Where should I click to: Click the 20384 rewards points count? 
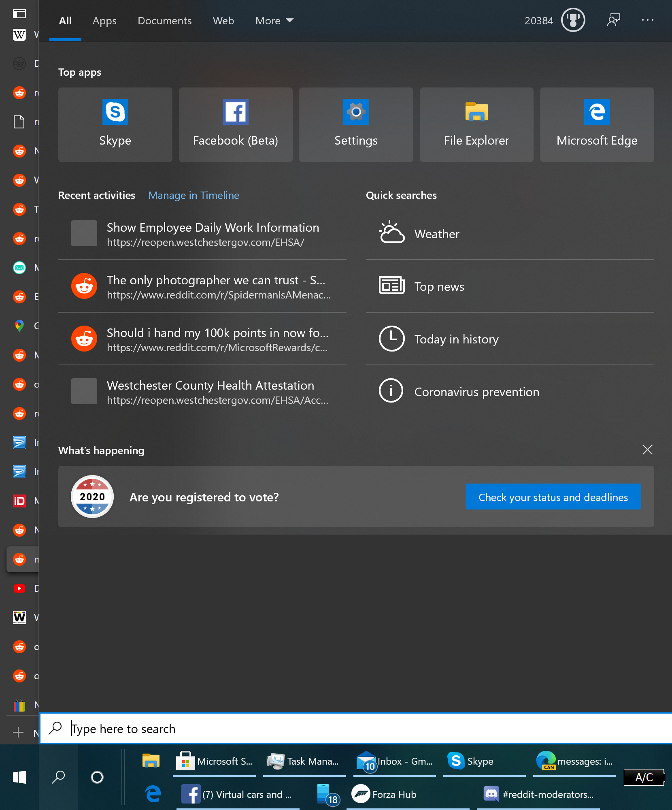click(538, 21)
